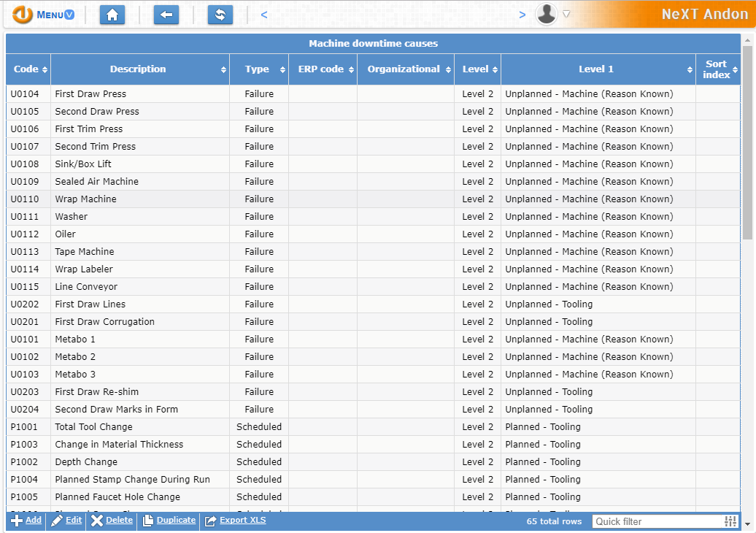
Task: Select the Export XLS icon
Action: click(209, 521)
